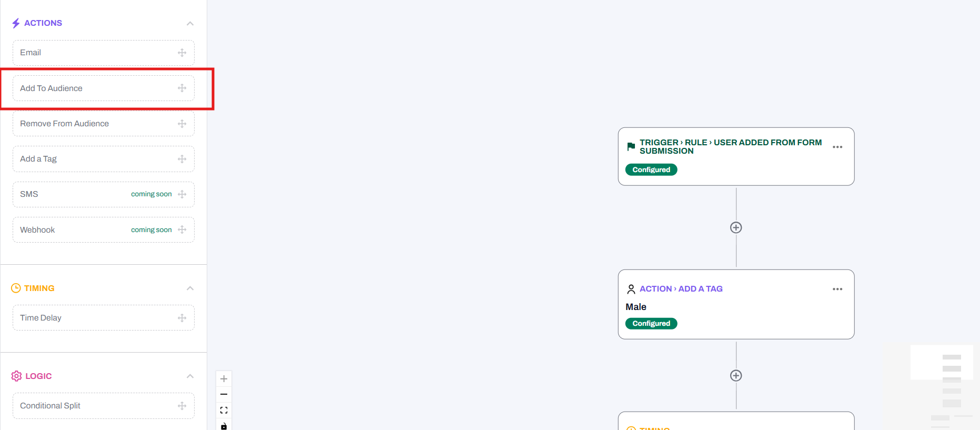Add step below the trigger node
The height and width of the screenshot is (430, 980).
click(x=736, y=227)
